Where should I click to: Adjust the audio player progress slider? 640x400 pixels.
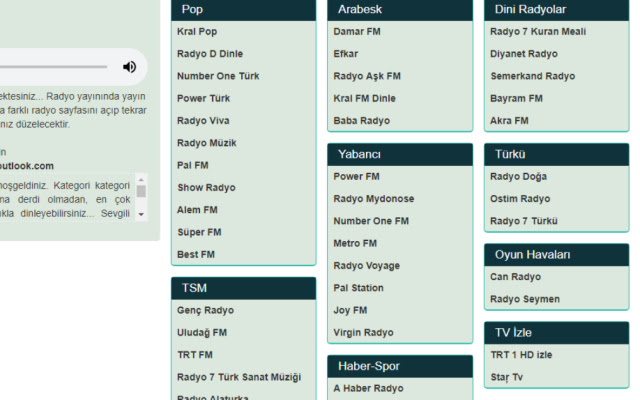pos(53,67)
